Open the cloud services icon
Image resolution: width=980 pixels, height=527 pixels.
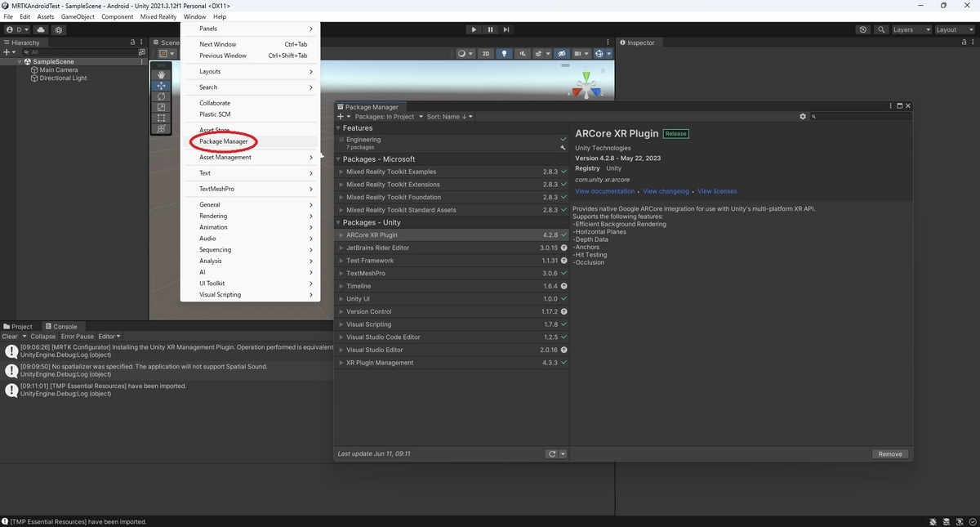[41, 29]
